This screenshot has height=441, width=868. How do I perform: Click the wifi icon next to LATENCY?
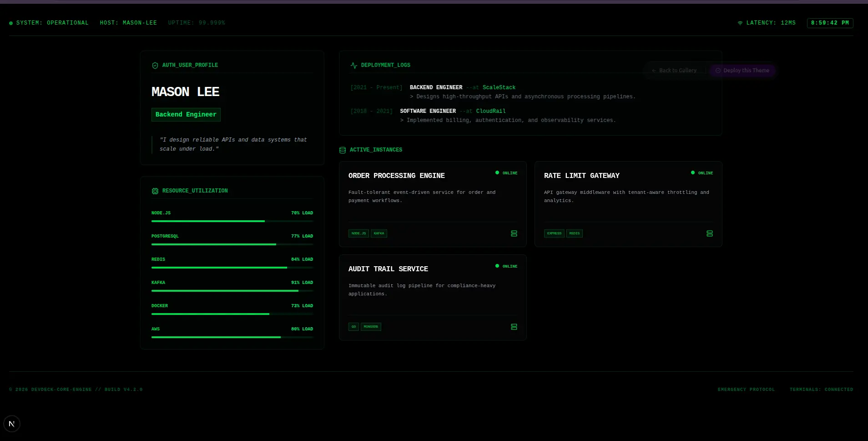740,23
